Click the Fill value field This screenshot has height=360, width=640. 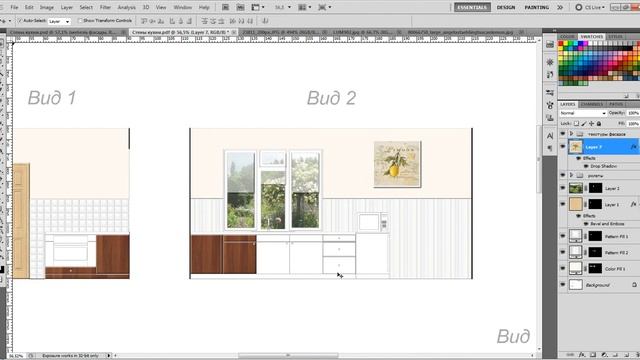633,123
